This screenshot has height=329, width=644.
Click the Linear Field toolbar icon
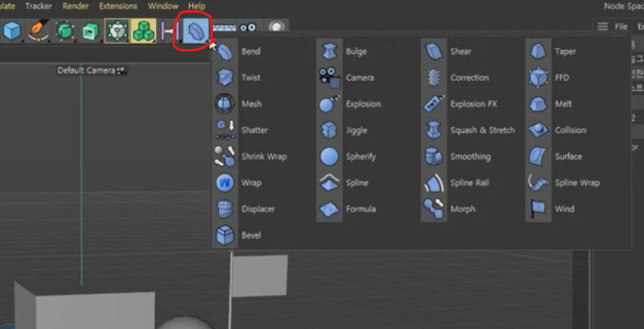tap(169, 31)
